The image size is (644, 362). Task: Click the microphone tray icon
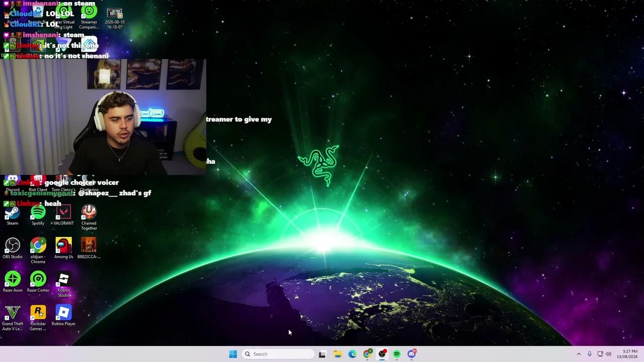click(x=590, y=354)
